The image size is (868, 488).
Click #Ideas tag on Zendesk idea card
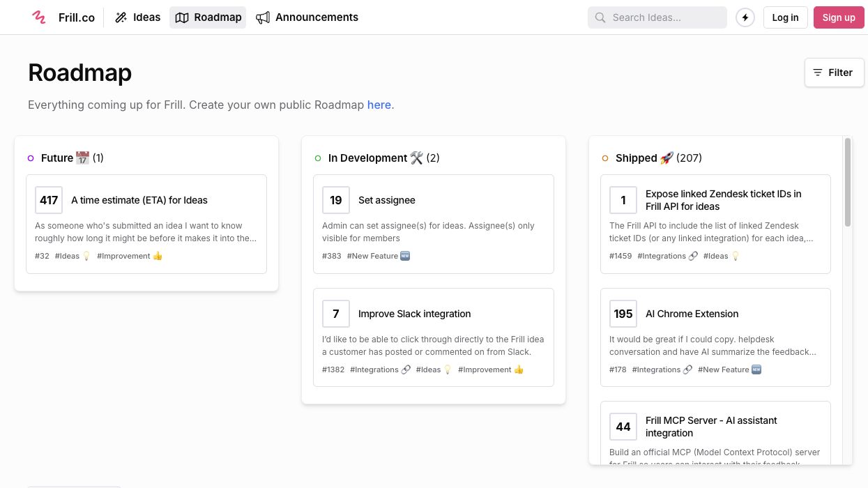pyautogui.click(x=722, y=256)
